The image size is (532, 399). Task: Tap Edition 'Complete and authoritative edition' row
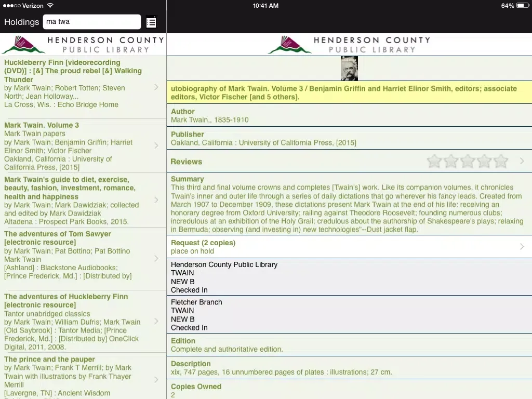click(x=349, y=345)
